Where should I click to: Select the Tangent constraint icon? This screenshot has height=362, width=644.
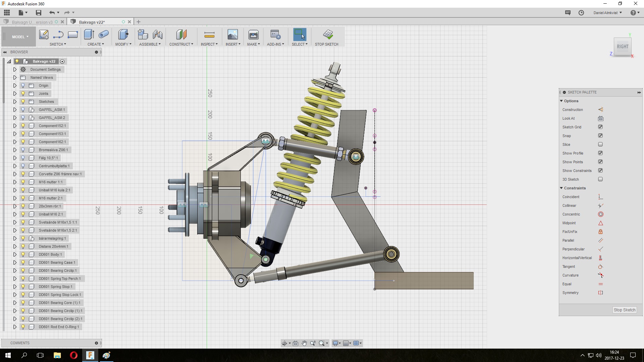[x=600, y=266]
